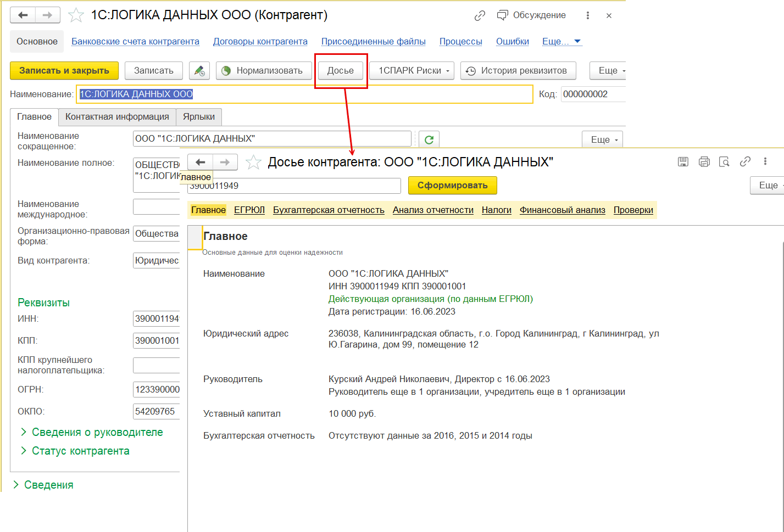Expand the bottom Сведения section
The image size is (784, 532).
[x=43, y=485]
